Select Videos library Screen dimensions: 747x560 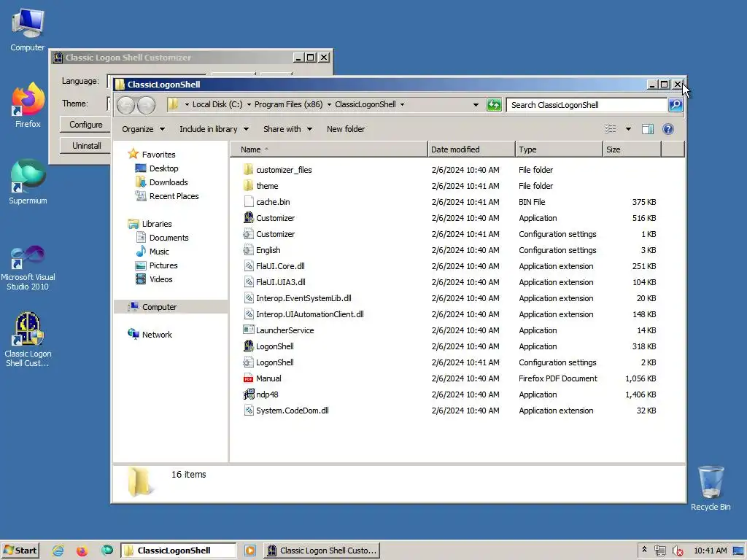coord(155,279)
